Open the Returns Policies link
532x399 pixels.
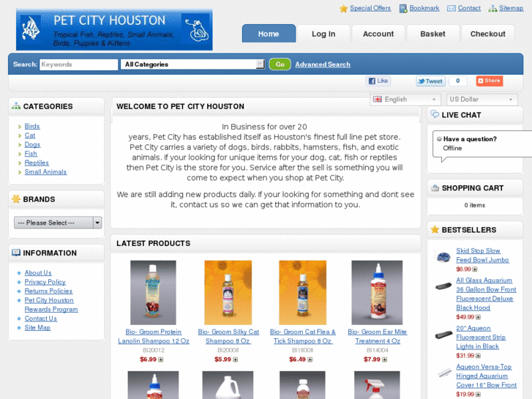coord(48,291)
